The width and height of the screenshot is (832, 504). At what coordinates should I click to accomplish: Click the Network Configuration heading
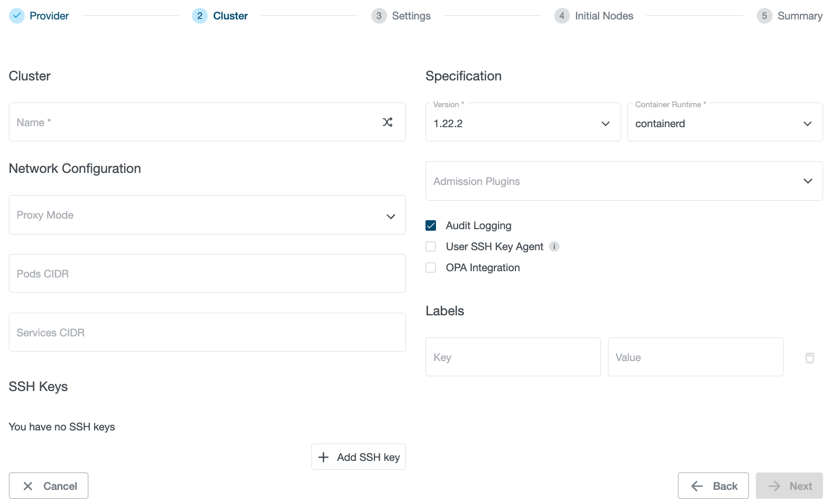click(75, 168)
